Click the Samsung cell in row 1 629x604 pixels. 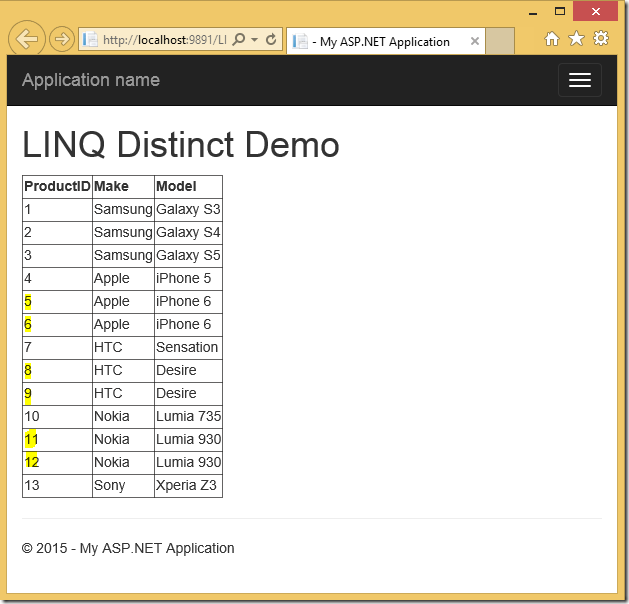click(123, 209)
